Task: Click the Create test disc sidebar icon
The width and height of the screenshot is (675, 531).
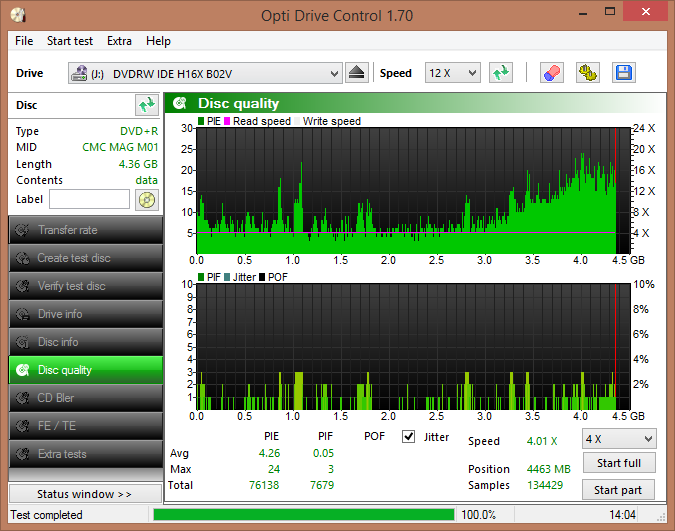Action: tap(22, 258)
